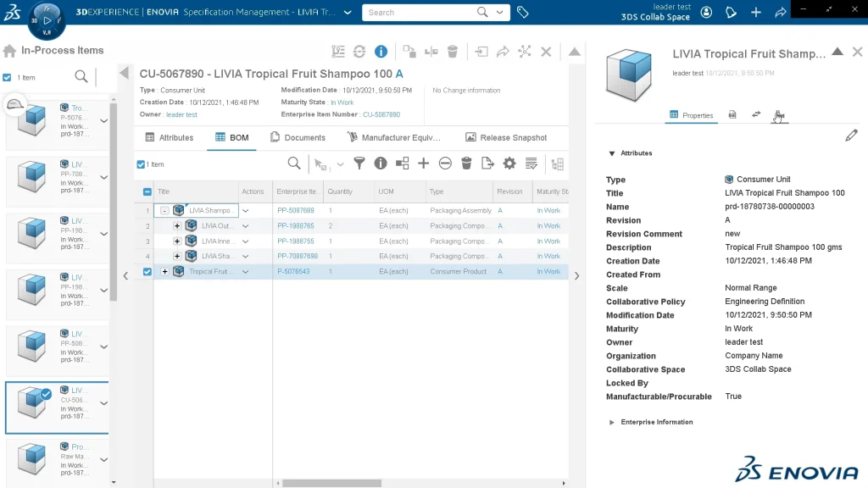Viewport: 868px width, 488px height.
Task: Click the BOM filter funnel icon
Action: pos(359,164)
